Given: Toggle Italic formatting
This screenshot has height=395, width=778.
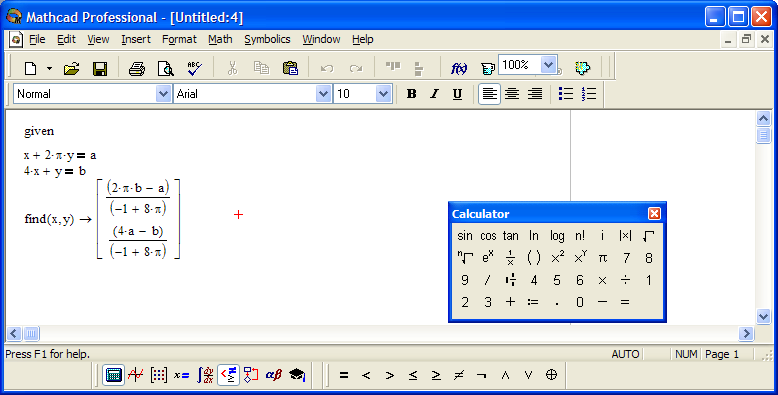Looking at the screenshot, I should pyautogui.click(x=434, y=94).
